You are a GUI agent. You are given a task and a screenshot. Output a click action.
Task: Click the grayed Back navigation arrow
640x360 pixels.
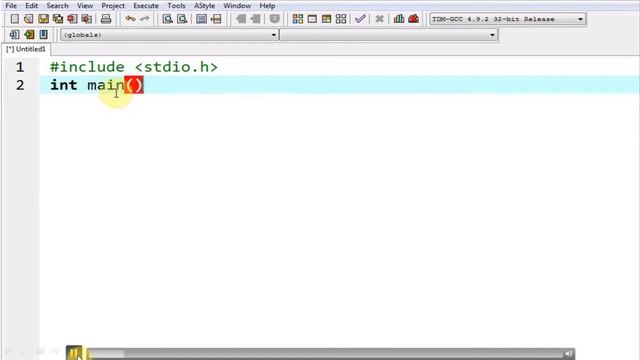point(241,19)
